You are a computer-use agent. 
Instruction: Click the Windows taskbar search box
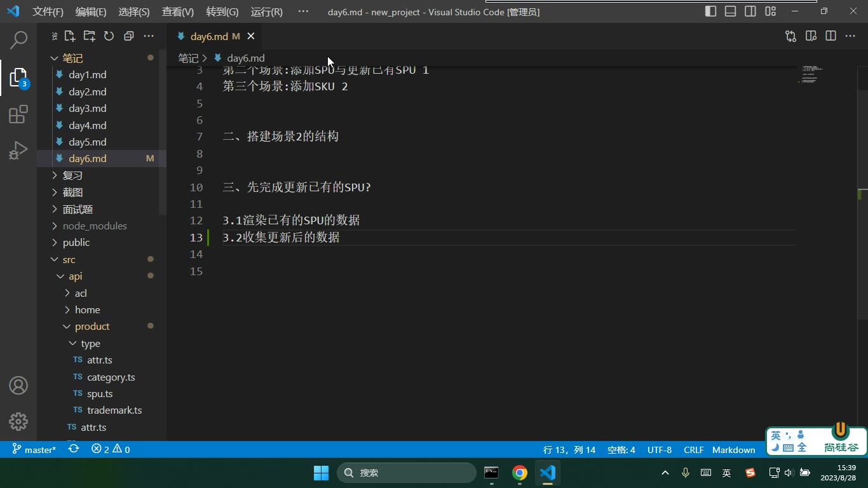click(x=407, y=473)
